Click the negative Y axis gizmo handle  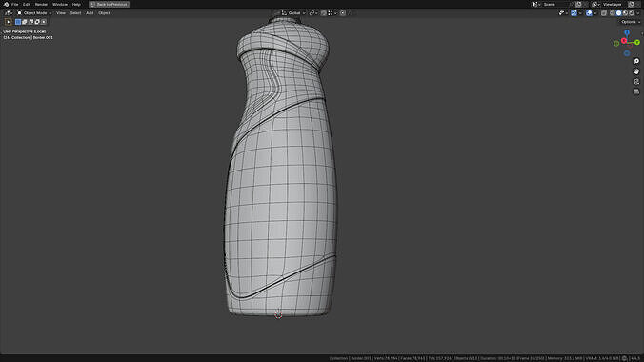[x=616, y=43]
